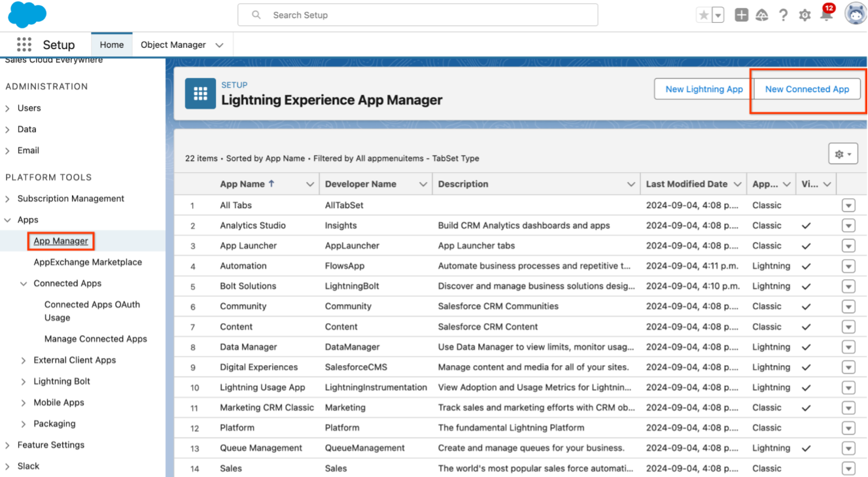
Task: Click the LightningInstrumentation developer name cell
Action: click(x=376, y=387)
